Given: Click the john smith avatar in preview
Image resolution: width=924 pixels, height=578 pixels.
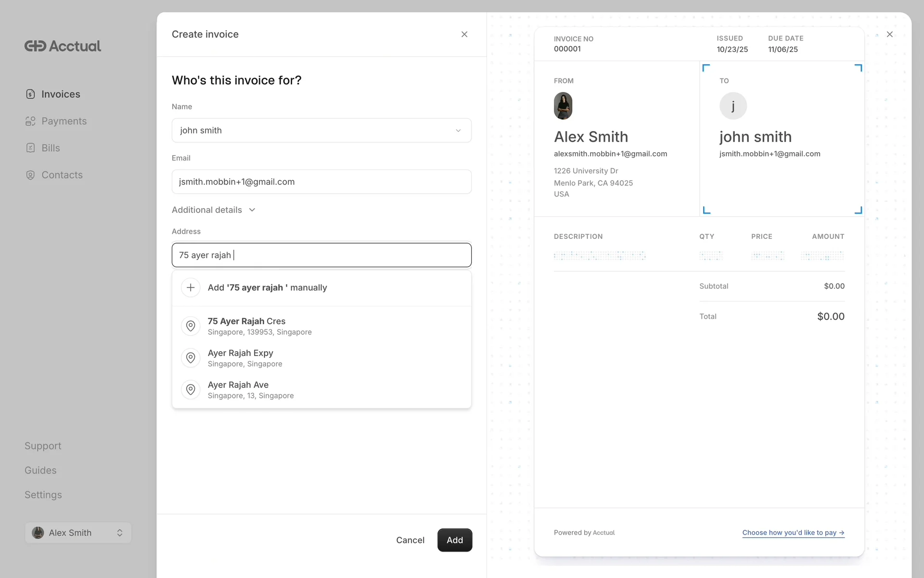Looking at the screenshot, I should pyautogui.click(x=733, y=106).
